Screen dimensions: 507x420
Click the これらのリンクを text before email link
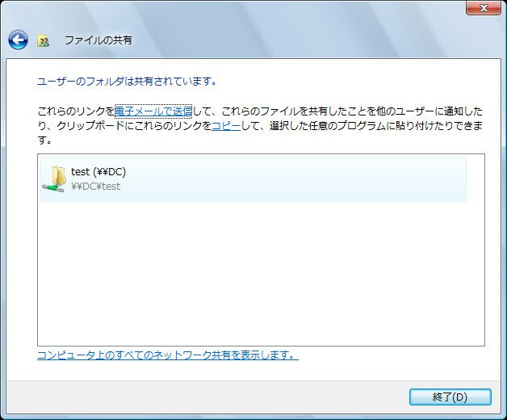(75, 111)
